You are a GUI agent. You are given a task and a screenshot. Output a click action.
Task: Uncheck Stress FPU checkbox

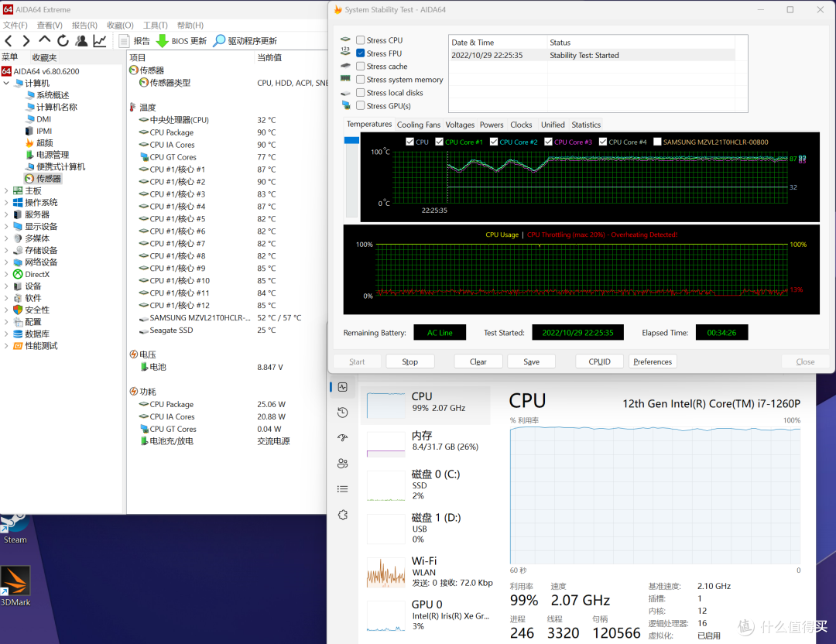click(x=361, y=53)
